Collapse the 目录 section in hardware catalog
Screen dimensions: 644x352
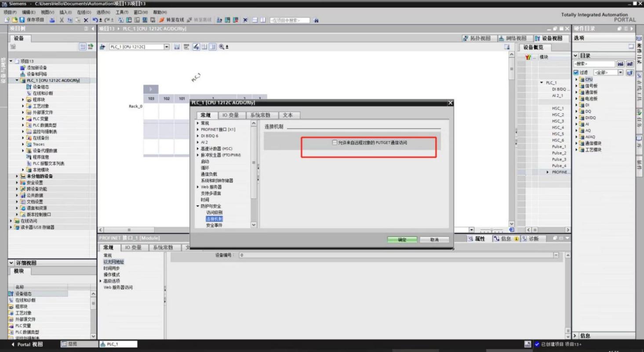coord(576,56)
